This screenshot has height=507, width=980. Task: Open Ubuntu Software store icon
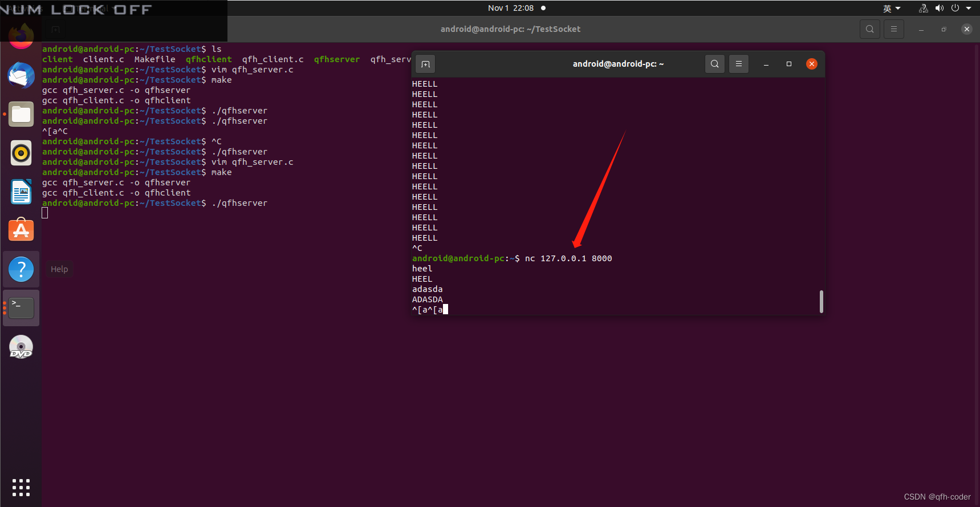click(21, 230)
